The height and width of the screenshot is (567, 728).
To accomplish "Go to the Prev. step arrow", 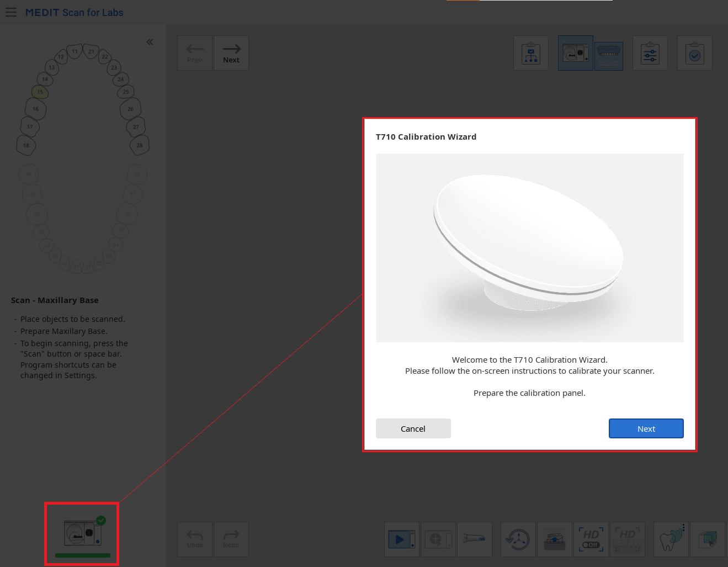I will (195, 53).
